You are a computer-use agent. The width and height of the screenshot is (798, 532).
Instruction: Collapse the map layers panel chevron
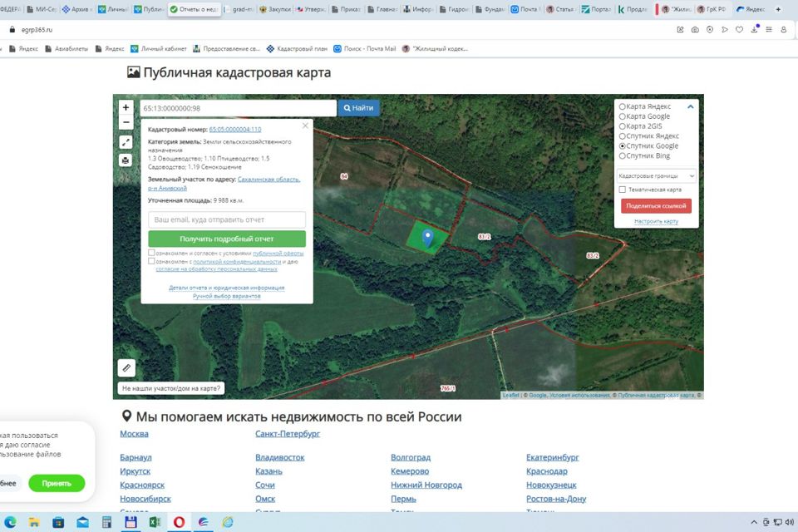click(x=690, y=106)
